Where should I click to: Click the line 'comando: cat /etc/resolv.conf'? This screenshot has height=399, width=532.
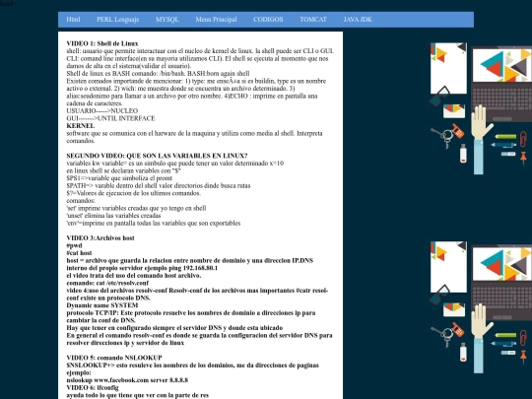click(107, 283)
